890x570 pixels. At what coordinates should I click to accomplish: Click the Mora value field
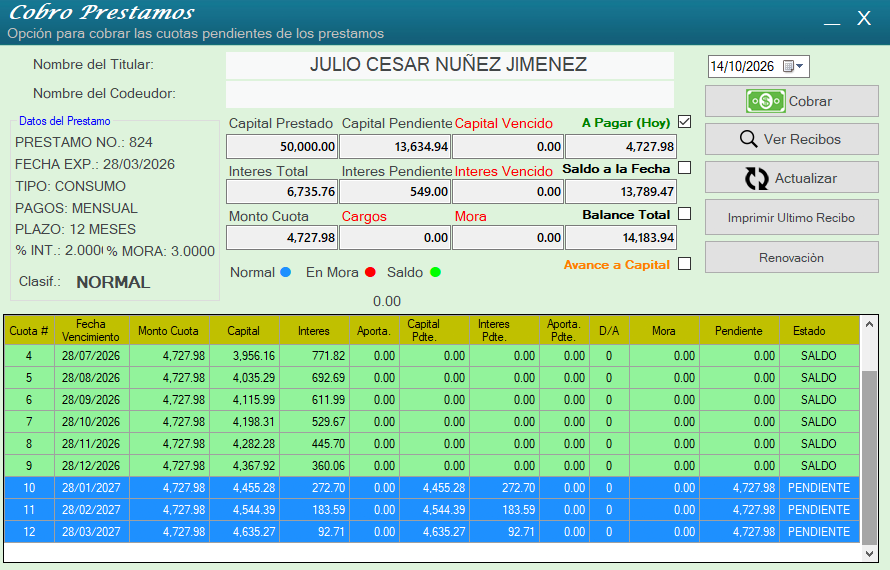(x=507, y=237)
